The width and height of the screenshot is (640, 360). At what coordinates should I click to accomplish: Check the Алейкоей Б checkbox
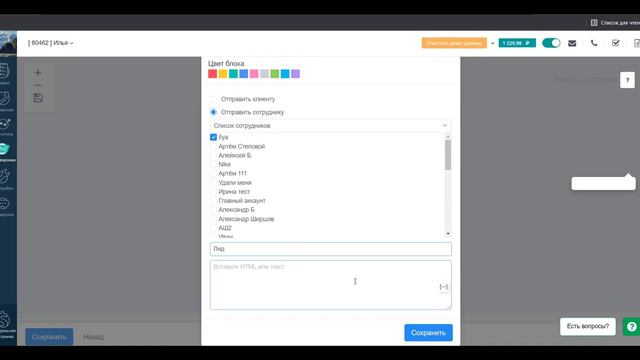[x=213, y=155]
